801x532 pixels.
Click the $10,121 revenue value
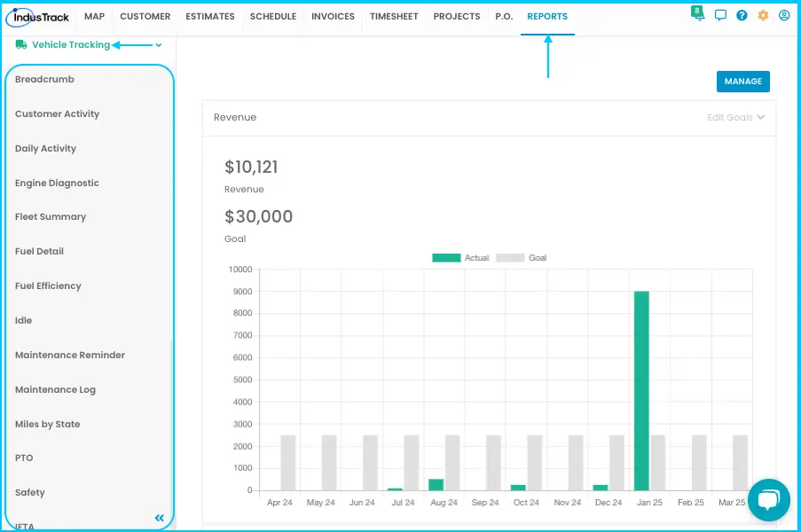click(x=251, y=167)
